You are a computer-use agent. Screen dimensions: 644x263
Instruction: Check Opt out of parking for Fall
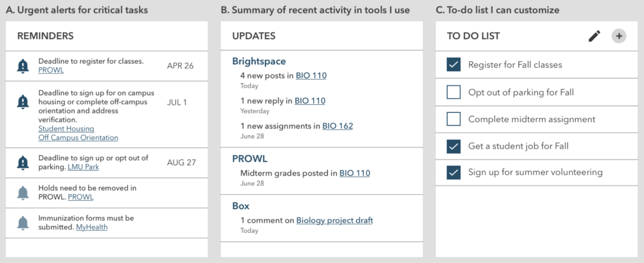tap(453, 92)
